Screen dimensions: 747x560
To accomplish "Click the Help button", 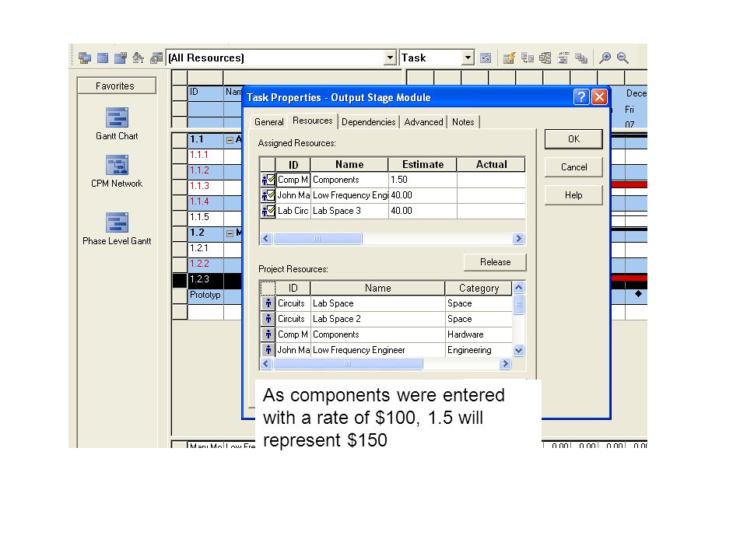I will click(573, 195).
